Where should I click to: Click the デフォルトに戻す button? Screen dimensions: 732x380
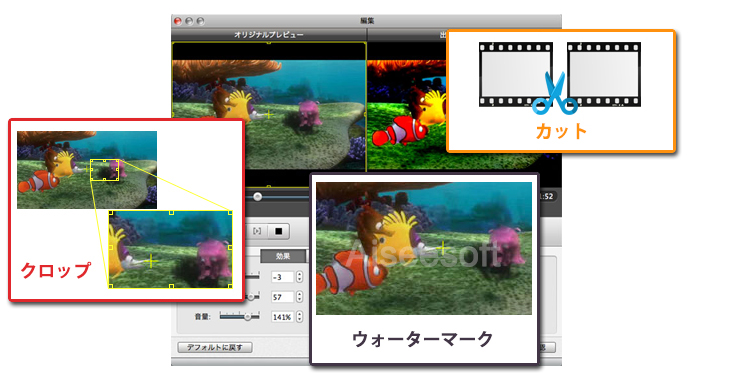coord(215,347)
